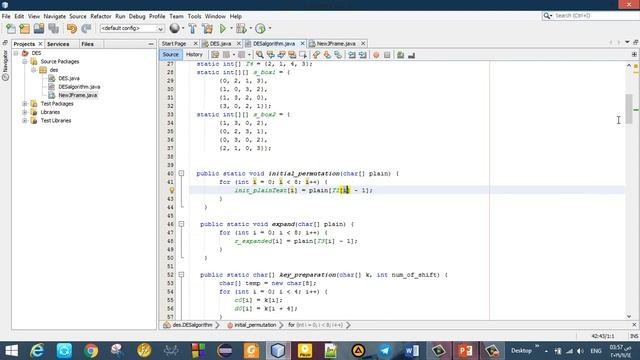Expand the Libraries node
Screen dimensions: 640x360
point(25,112)
